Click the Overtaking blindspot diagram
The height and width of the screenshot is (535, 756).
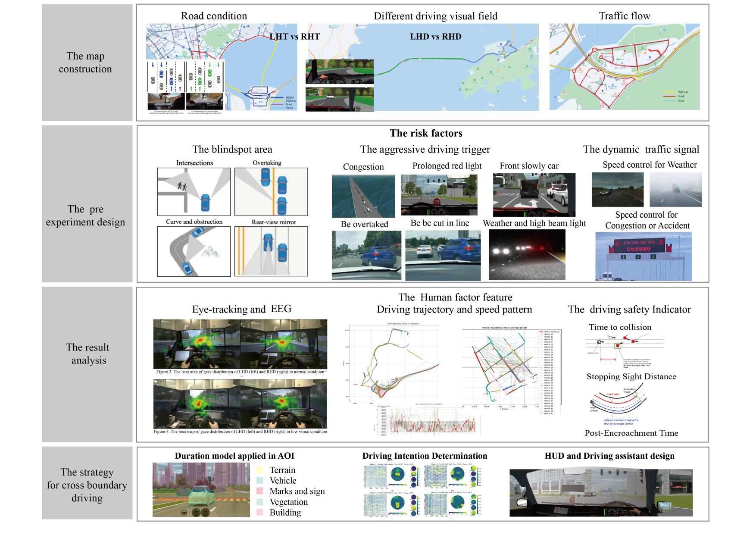pos(271,192)
